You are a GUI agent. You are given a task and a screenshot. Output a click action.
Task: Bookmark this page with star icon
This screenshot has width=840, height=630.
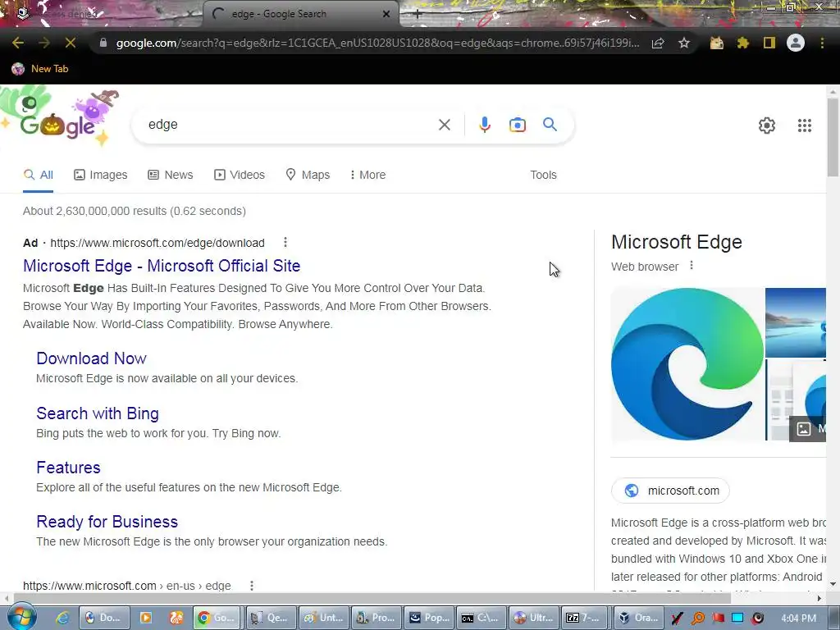point(684,43)
